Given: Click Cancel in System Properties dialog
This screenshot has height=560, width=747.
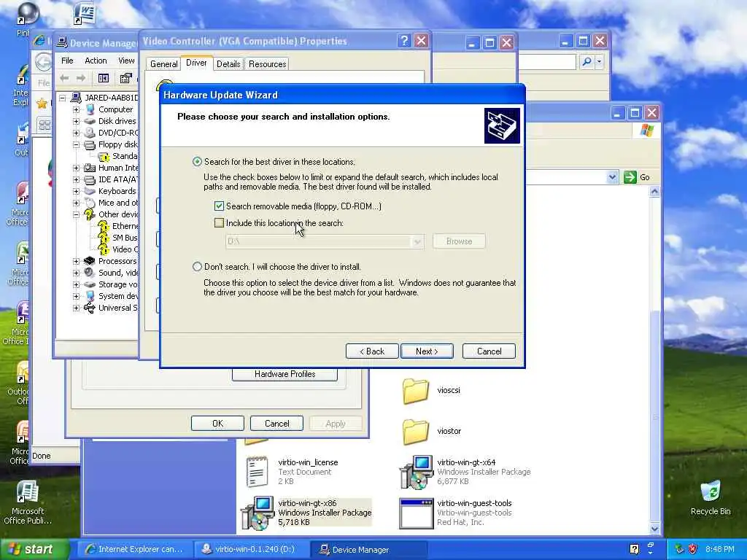Looking at the screenshot, I should click(x=276, y=424).
